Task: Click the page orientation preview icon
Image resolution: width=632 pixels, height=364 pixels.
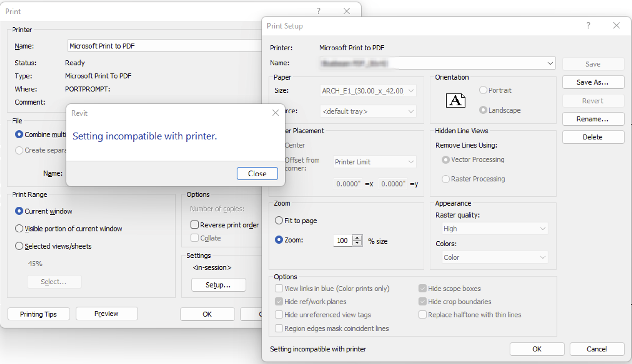Action: [x=455, y=100]
